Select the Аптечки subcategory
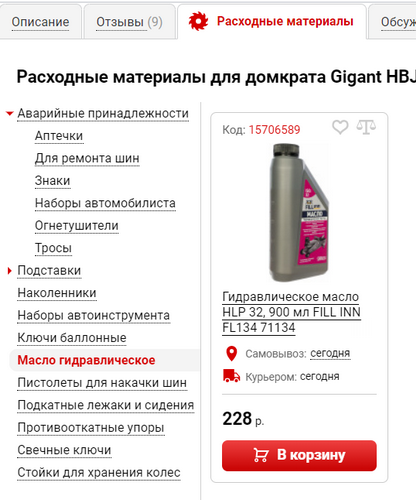The width and height of the screenshot is (416, 500). pos(59,136)
